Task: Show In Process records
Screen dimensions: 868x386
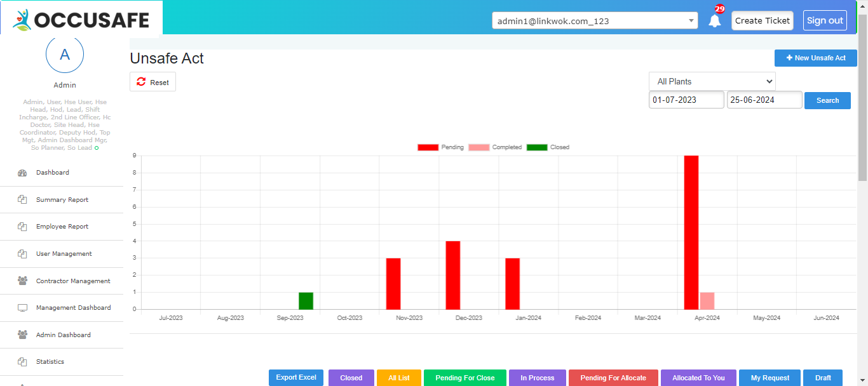Action: pyautogui.click(x=538, y=378)
